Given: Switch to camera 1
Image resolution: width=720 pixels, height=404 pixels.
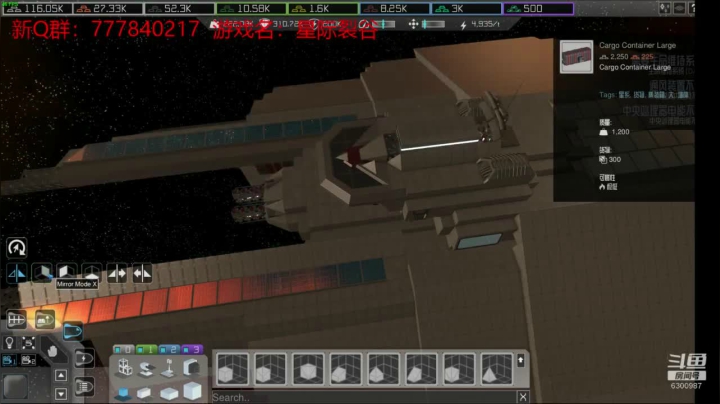Looking at the screenshot, I should coord(9,360).
